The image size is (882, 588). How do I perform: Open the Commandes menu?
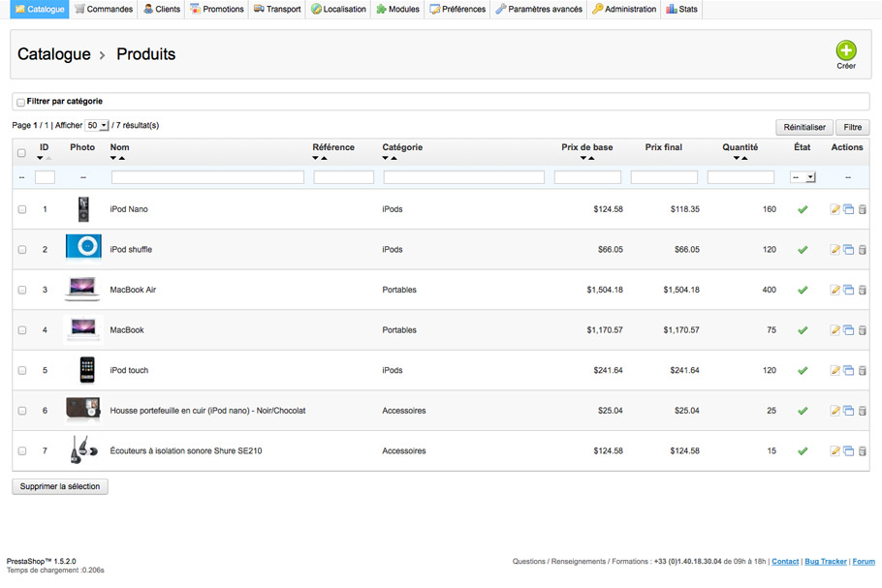tap(104, 9)
